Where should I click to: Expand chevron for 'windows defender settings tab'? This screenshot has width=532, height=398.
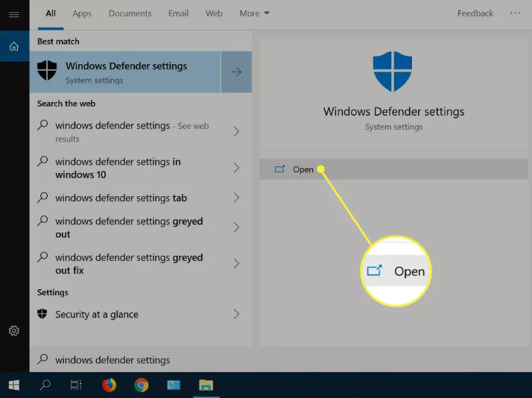click(236, 198)
